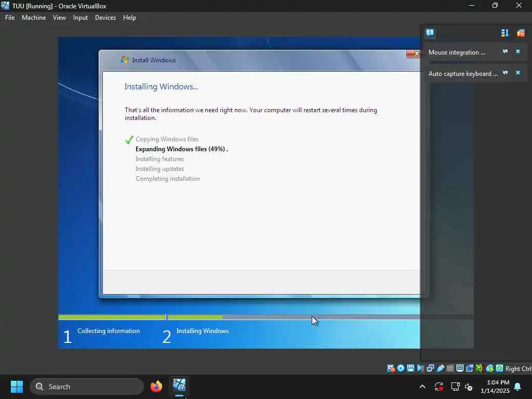Screen dimensions: 532x399
Task: Click the sync update tray icon
Action: coord(438,387)
